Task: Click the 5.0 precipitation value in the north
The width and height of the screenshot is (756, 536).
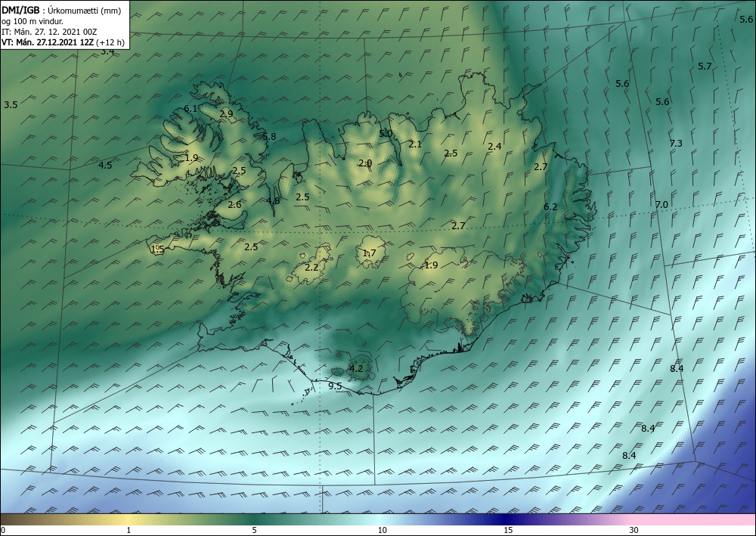Action: pos(386,134)
